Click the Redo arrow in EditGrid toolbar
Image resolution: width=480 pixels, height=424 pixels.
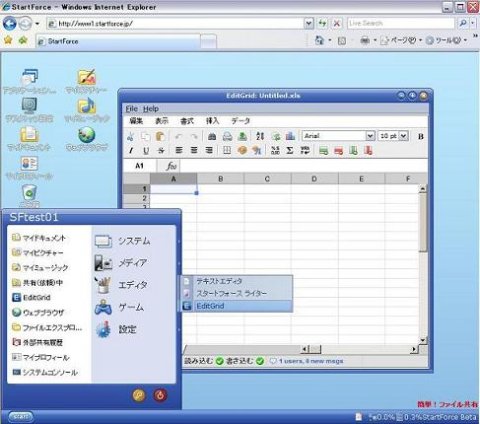tap(194, 136)
